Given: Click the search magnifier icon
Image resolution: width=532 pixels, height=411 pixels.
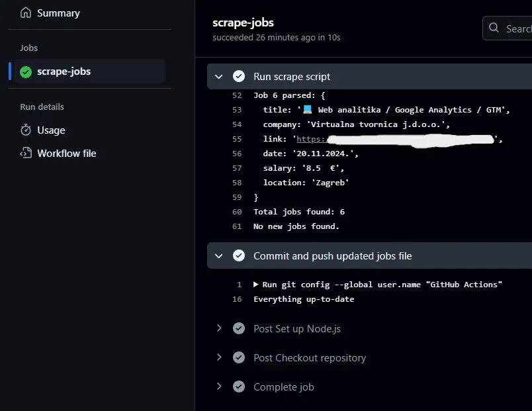Looking at the screenshot, I should 494,28.
